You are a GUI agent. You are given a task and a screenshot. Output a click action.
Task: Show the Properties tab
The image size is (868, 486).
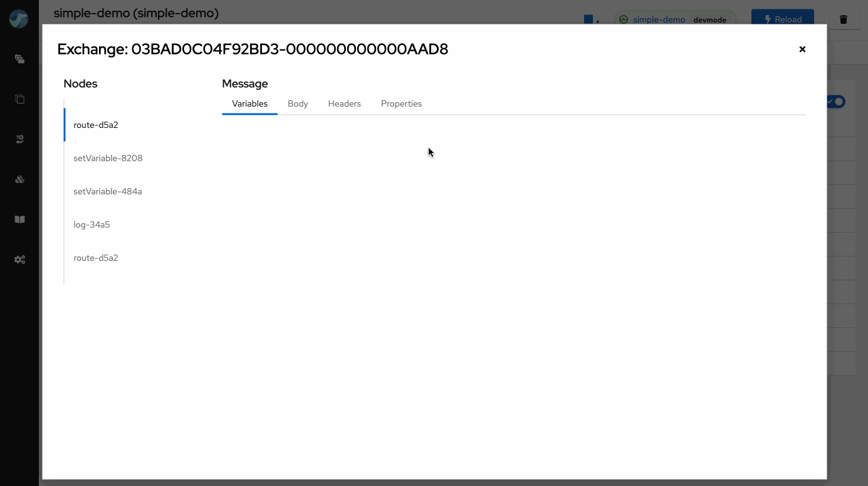pos(401,103)
